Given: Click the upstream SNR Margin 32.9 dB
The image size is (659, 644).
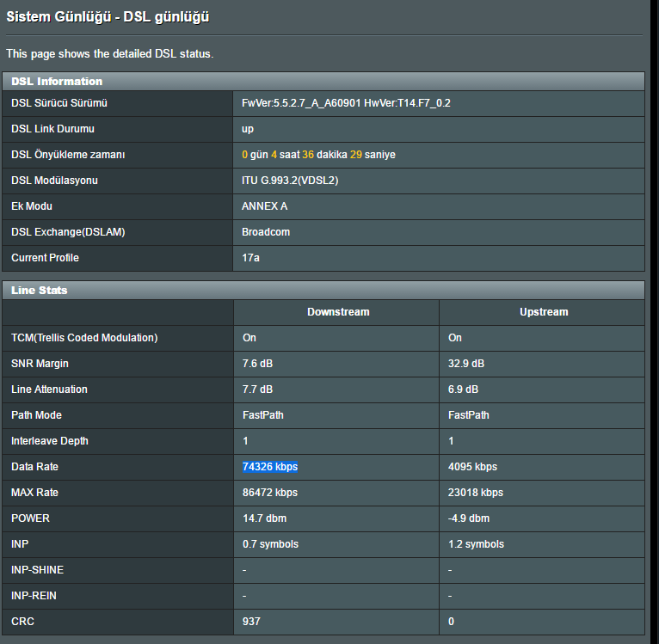Looking at the screenshot, I should 465,364.
